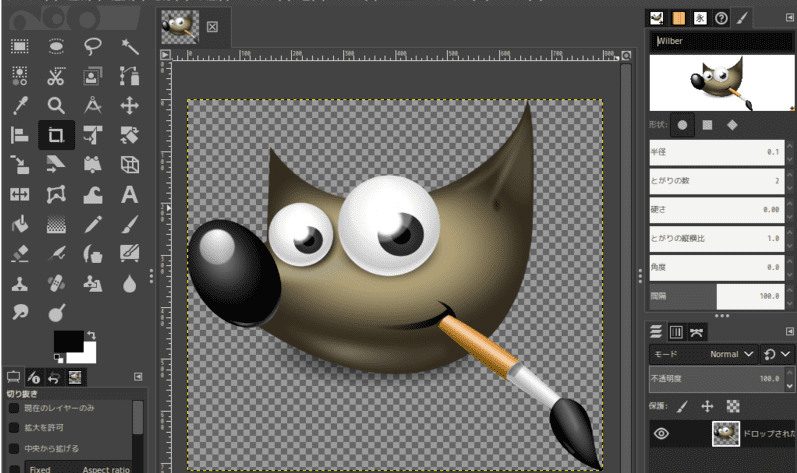Switch to the Undo History tab

pyautogui.click(x=54, y=377)
